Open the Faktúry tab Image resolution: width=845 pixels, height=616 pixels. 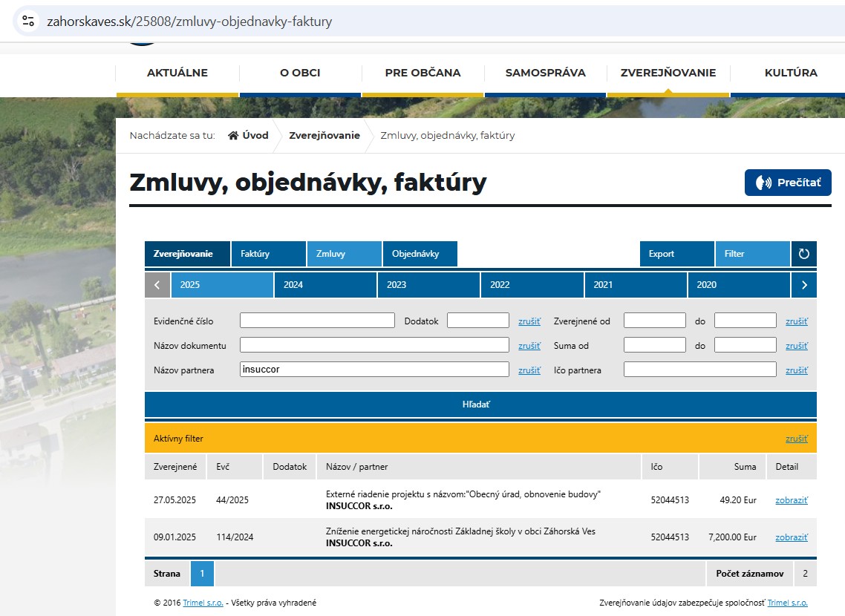coord(268,254)
